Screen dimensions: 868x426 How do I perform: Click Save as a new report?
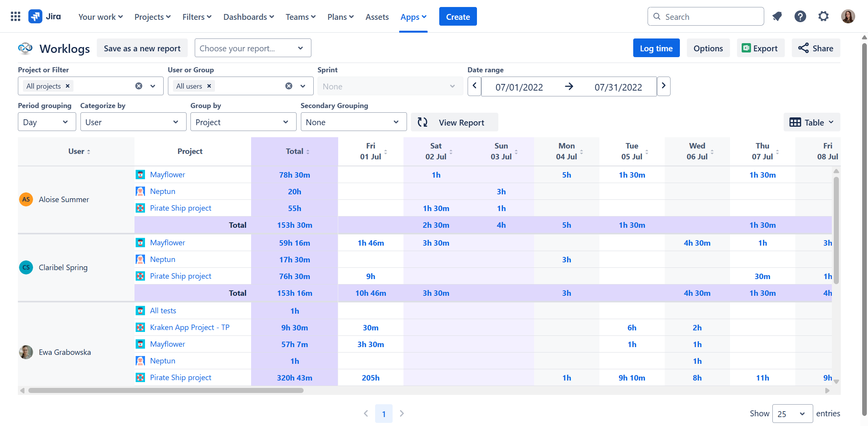[x=142, y=48]
